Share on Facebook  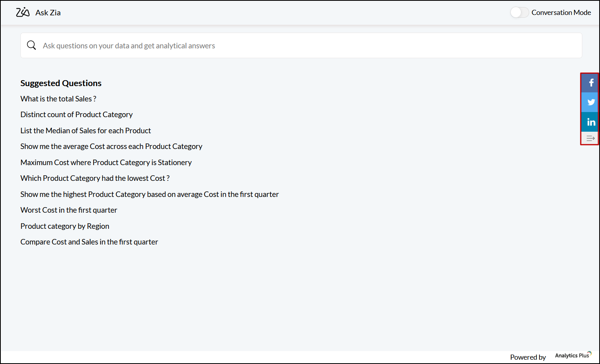[x=591, y=83]
